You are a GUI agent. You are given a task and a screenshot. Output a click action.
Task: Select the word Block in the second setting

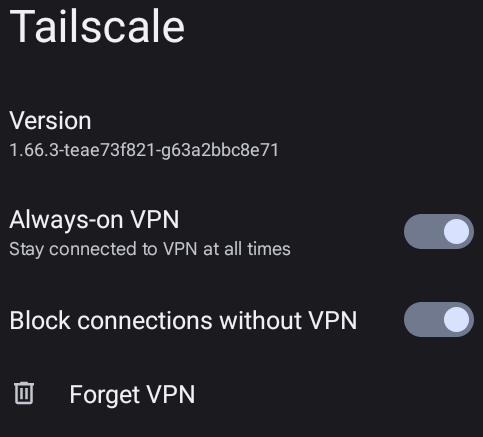tap(40, 320)
